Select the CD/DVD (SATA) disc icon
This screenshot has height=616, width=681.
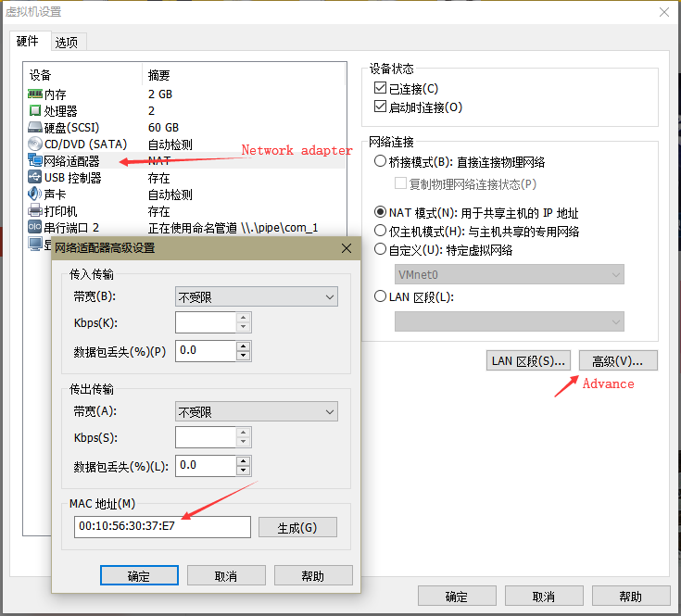point(35,144)
